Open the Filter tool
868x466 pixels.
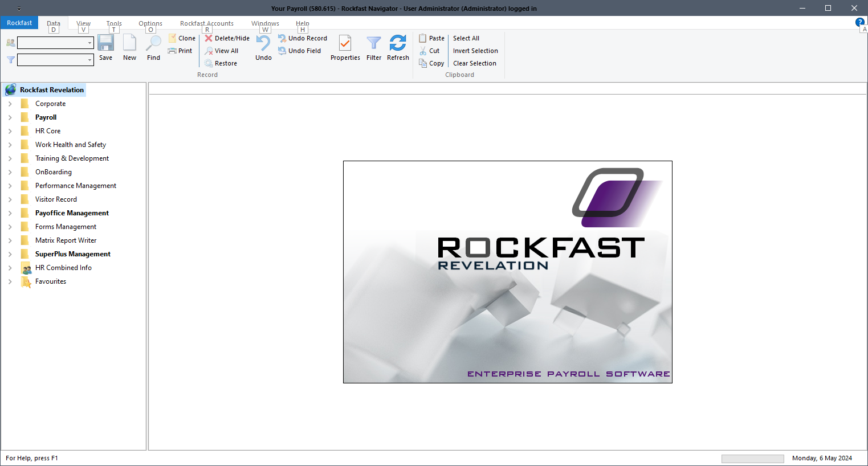tap(373, 47)
